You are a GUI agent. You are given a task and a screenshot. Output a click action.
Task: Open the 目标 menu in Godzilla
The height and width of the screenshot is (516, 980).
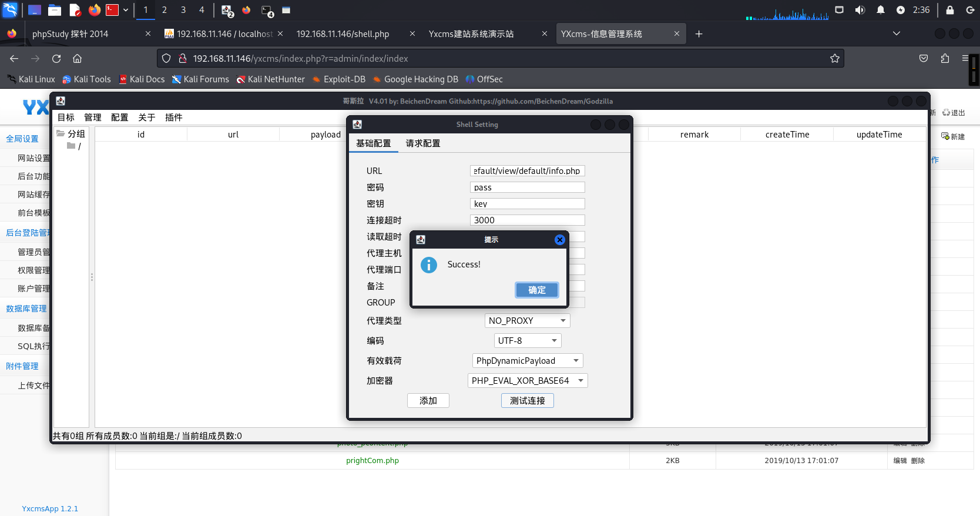66,118
